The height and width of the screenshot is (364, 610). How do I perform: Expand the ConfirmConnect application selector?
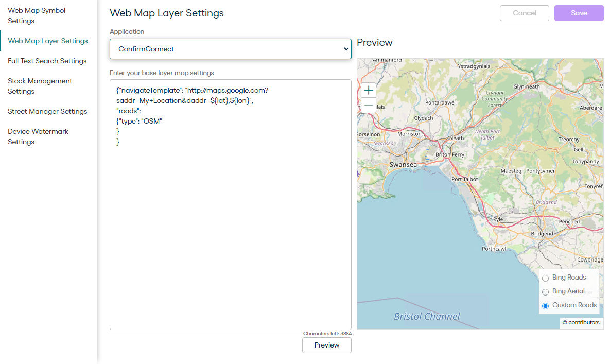tap(230, 49)
